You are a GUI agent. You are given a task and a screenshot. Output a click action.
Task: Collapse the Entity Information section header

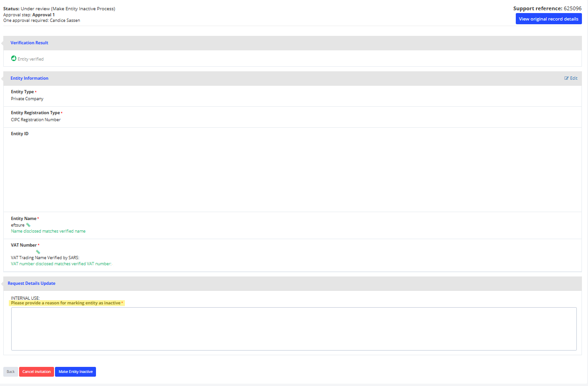(29, 78)
